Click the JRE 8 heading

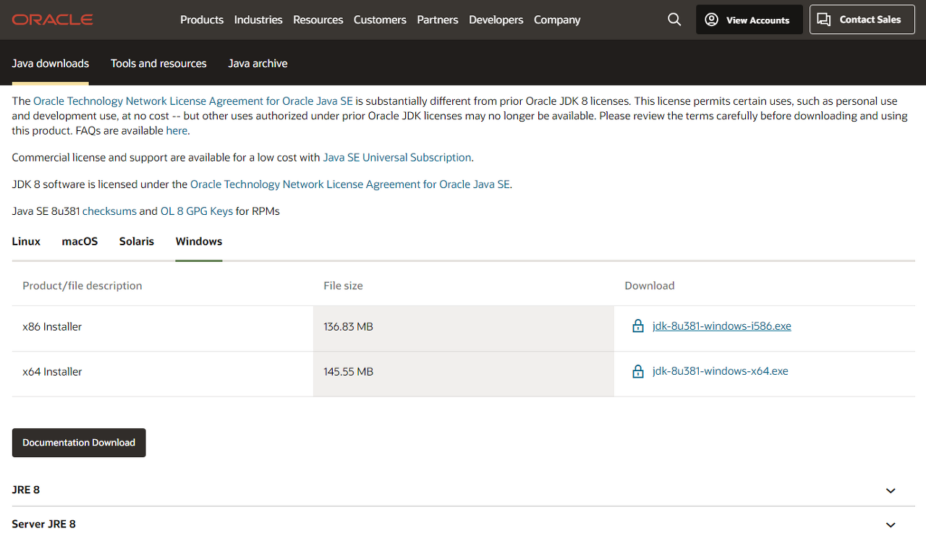click(x=26, y=490)
